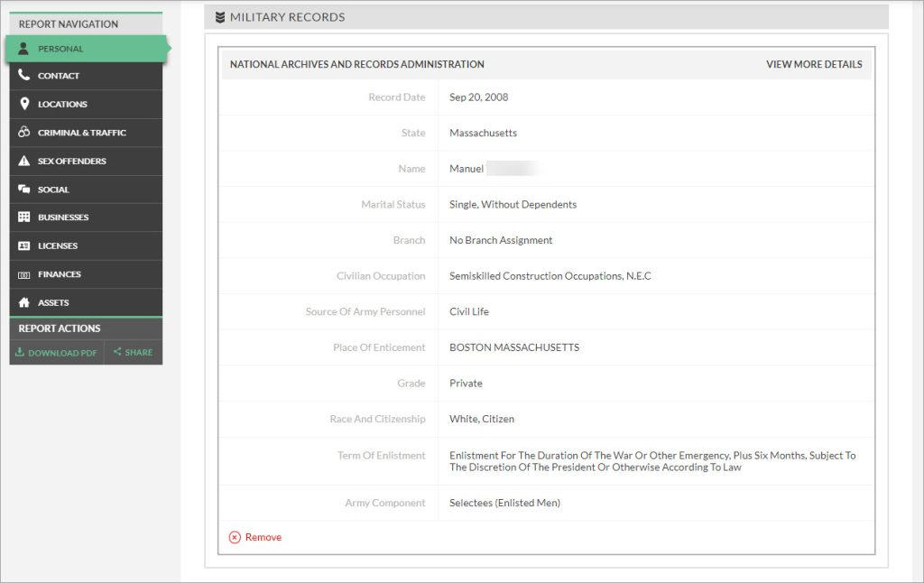Click the Personal person icon in sidebar

click(x=23, y=49)
